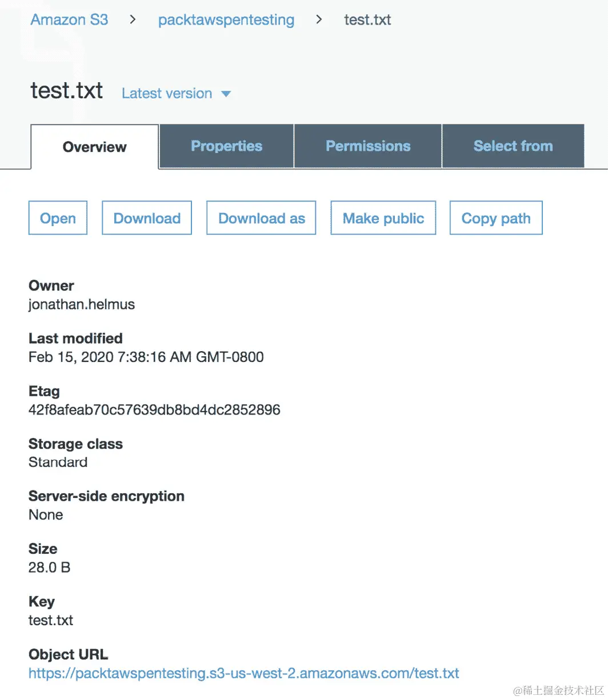Make the object public
Screen dimensions: 608x700
tap(383, 218)
